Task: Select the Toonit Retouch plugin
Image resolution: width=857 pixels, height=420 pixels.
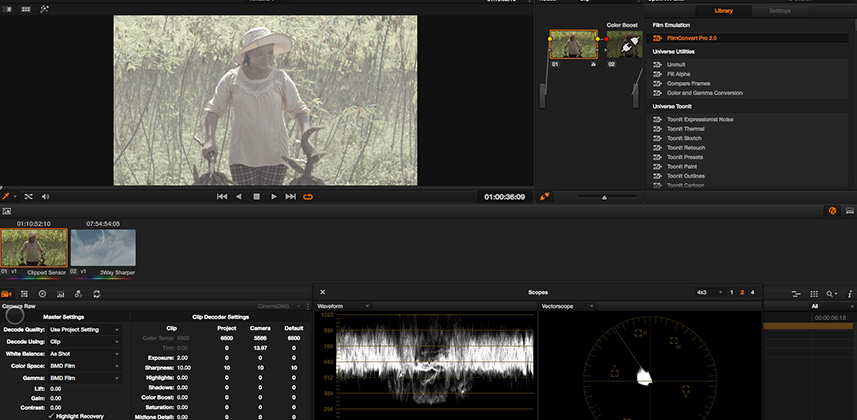Action: pyautogui.click(x=747, y=148)
